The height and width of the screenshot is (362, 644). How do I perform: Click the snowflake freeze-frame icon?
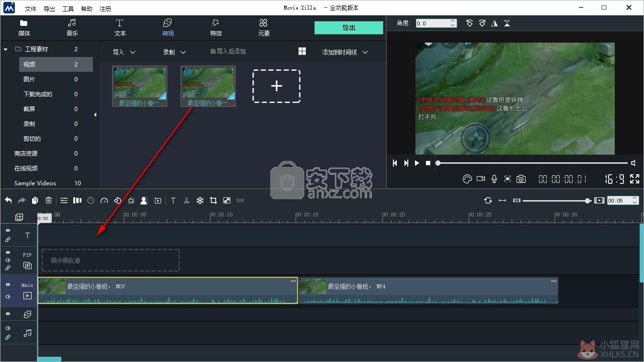pyautogui.click(x=200, y=201)
